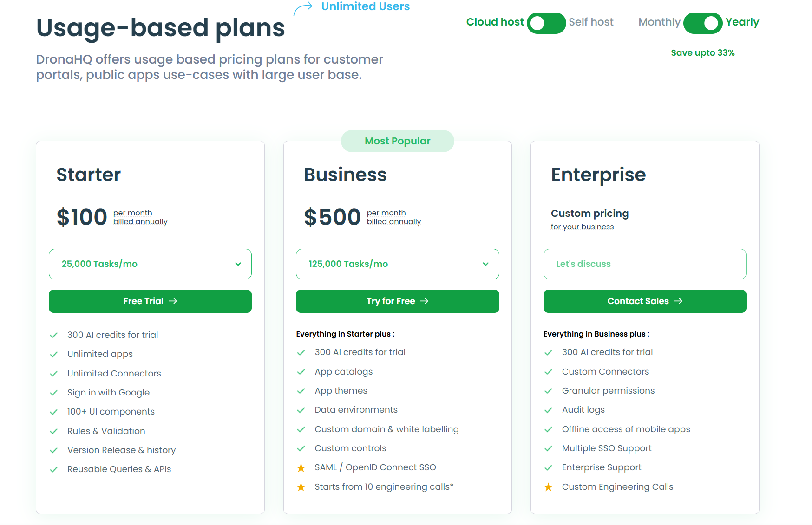Click the Usage-based plans heading

(x=161, y=28)
